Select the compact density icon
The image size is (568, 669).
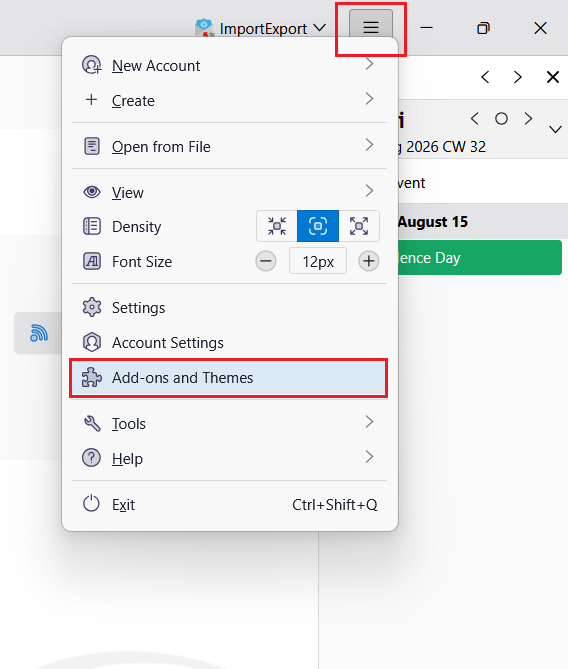277,226
